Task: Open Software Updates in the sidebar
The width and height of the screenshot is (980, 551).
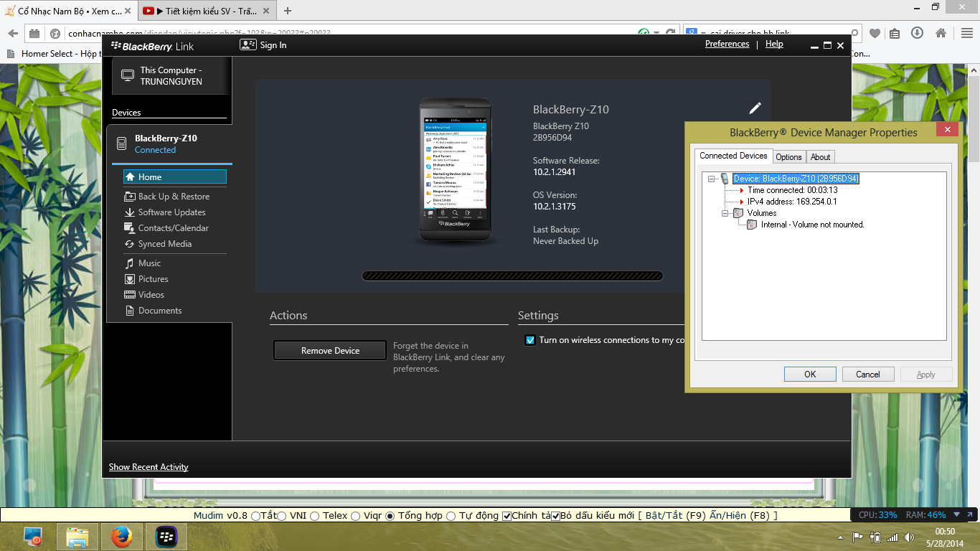Action: [x=171, y=212]
